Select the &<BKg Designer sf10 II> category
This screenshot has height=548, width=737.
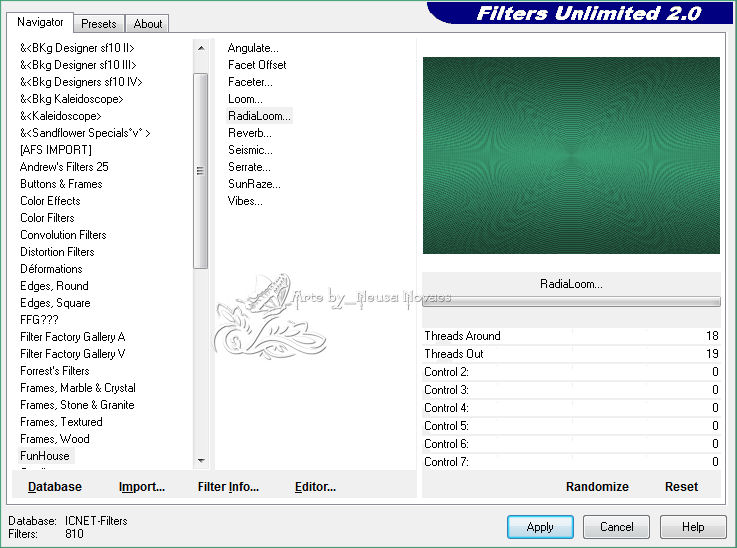click(77, 48)
